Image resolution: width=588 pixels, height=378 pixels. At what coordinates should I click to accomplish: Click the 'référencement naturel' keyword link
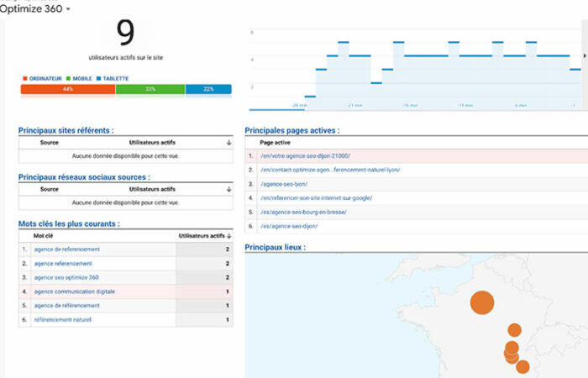[62, 319]
